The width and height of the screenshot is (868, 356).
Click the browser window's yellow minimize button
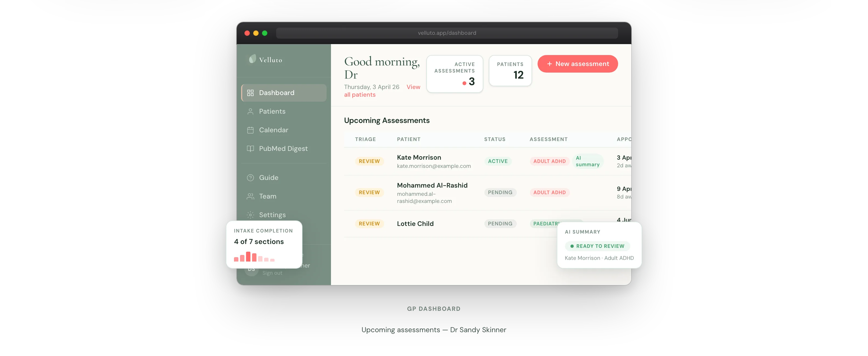[x=256, y=33]
